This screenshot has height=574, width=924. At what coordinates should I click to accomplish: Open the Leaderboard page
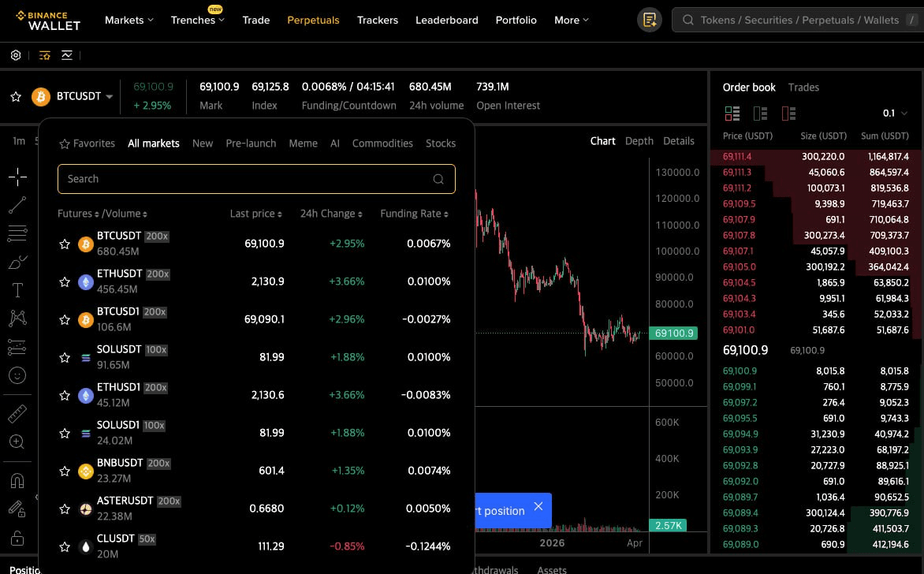(x=446, y=20)
